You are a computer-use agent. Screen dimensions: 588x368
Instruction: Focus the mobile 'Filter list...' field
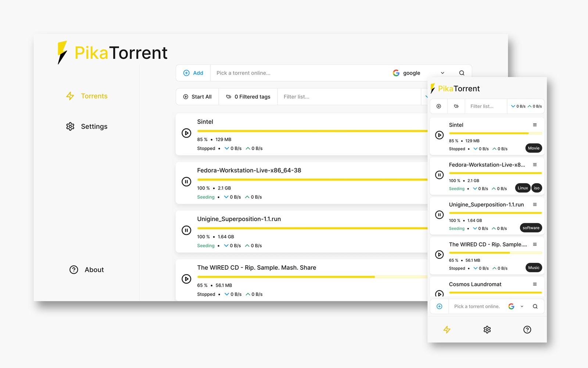[486, 106]
